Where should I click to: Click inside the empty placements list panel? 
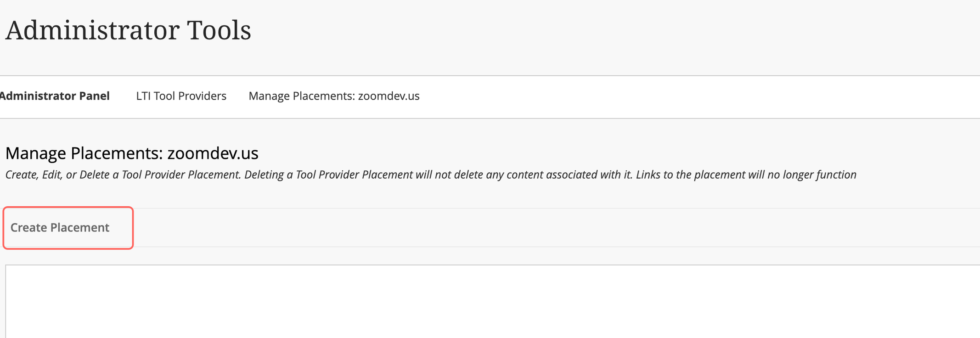point(492,302)
